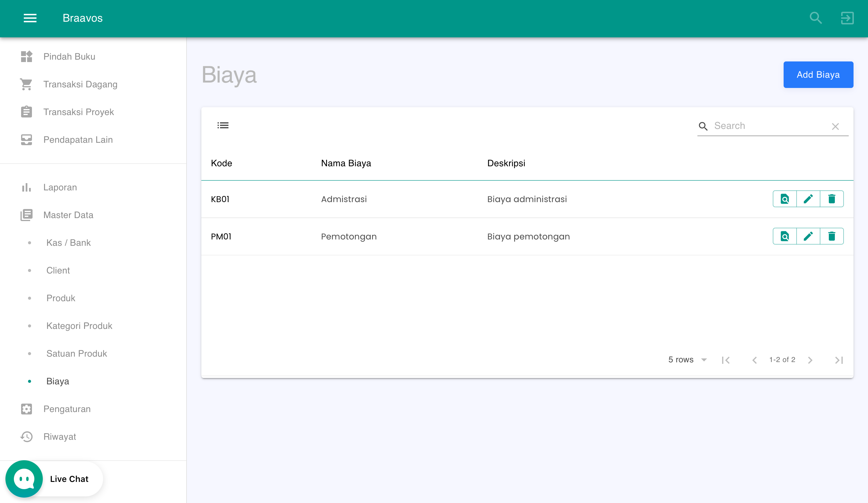The width and height of the screenshot is (868, 503).
Task: Click the shopping cart Transaksi Dagang icon
Action: pyautogui.click(x=27, y=84)
